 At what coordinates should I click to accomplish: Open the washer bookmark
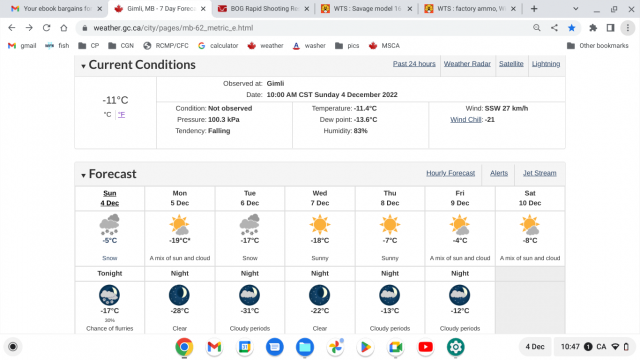309,46
